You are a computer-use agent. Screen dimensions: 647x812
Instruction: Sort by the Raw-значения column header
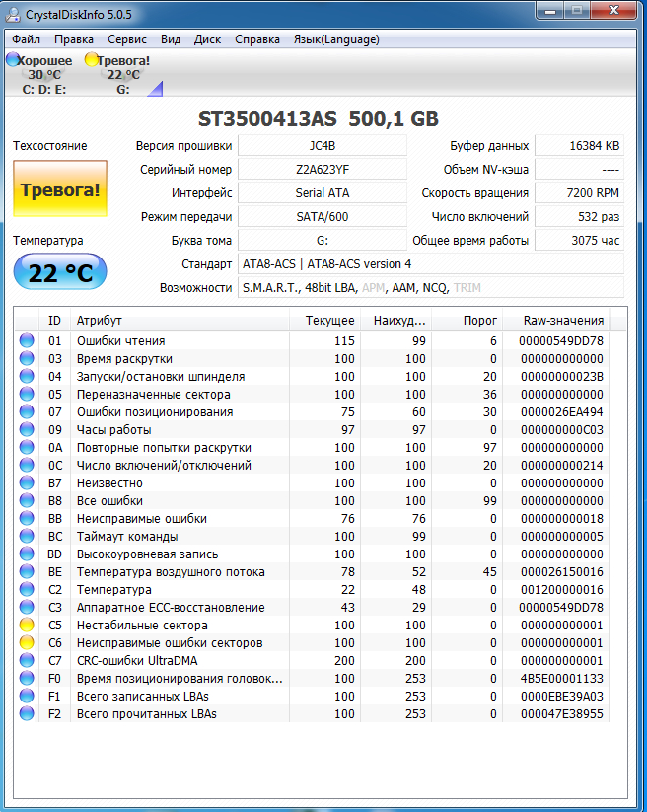coord(555,320)
